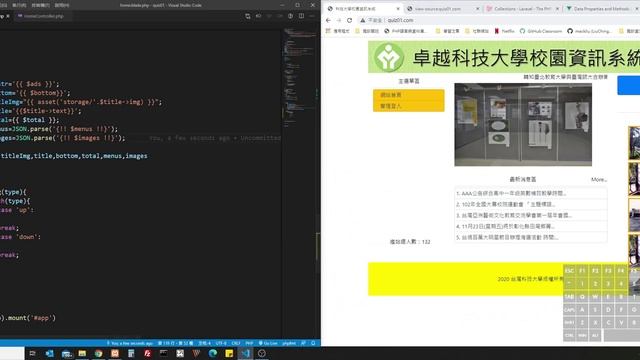Viewport: 640px width, 360px height.
Task: Open the More Actions ellipsis in the VS Code editor
Action: coord(312,16)
